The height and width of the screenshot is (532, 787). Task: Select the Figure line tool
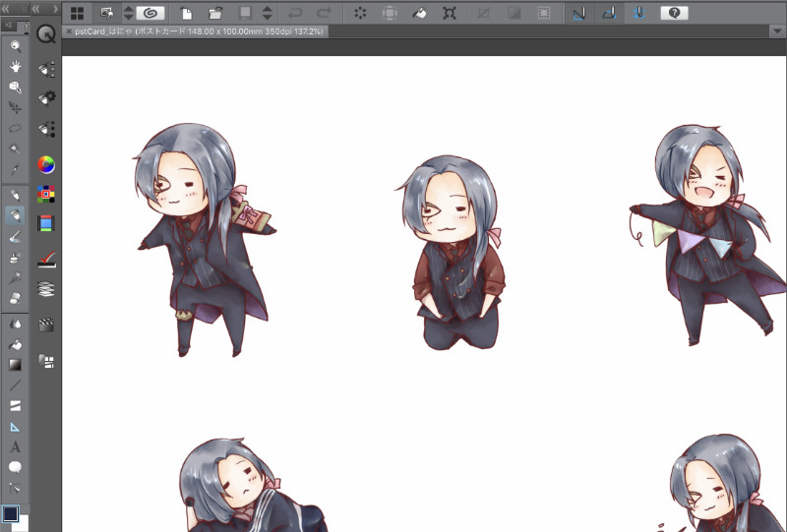(x=16, y=385)
